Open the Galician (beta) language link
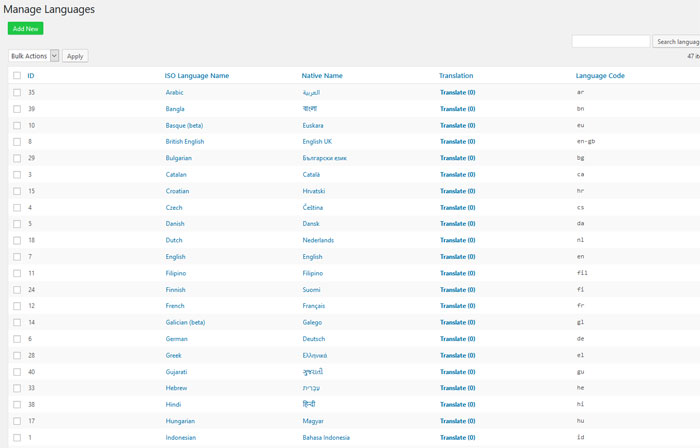 point(185,322)
